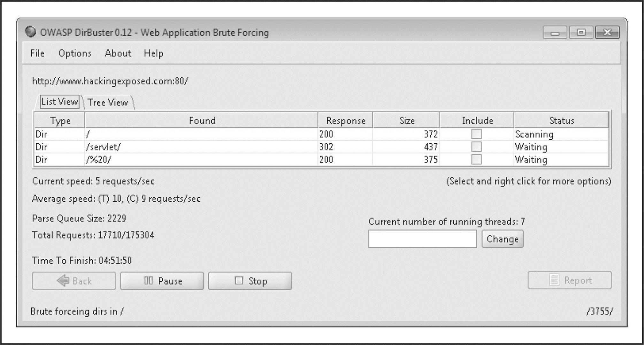
Task: Tick the Include checkbox for the / directory
Action: point(476,134)
